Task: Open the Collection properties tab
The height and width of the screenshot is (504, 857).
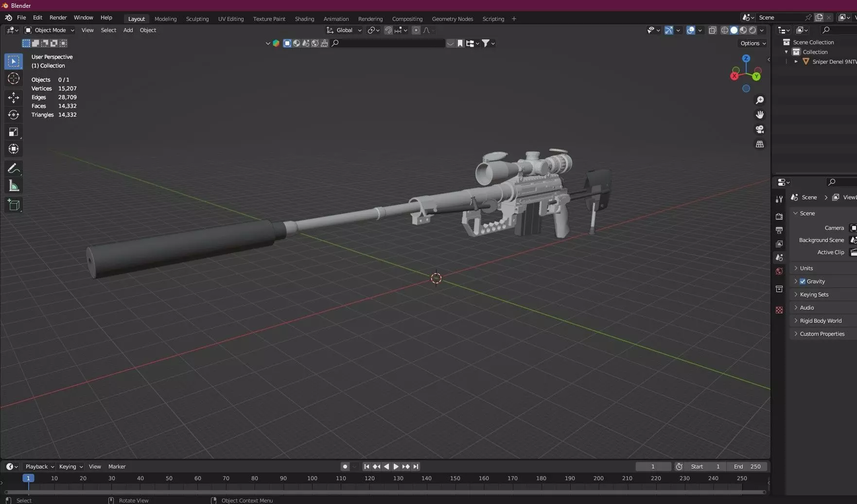Action: (x=779, y=289)
